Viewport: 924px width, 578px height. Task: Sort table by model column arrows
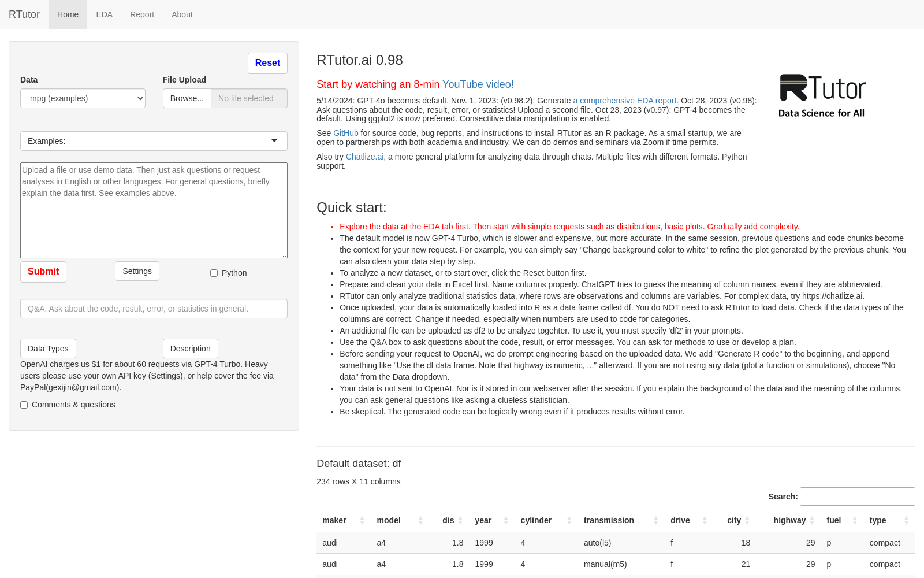tap(420, 520)
